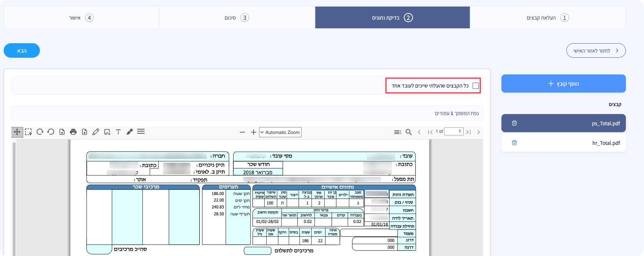The image size is (644, 256).
Task: Rotate the document clockwise
Action: tap(40, 132)
